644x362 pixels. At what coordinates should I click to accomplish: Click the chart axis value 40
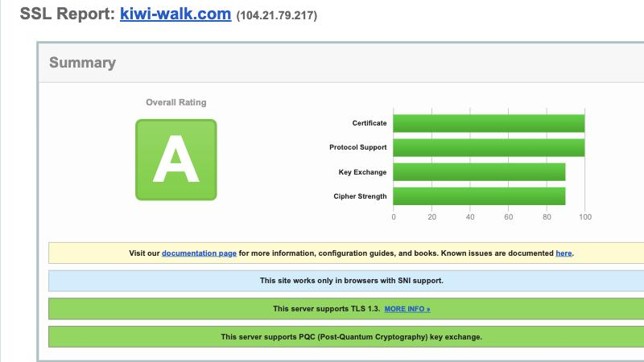point(470,217)
